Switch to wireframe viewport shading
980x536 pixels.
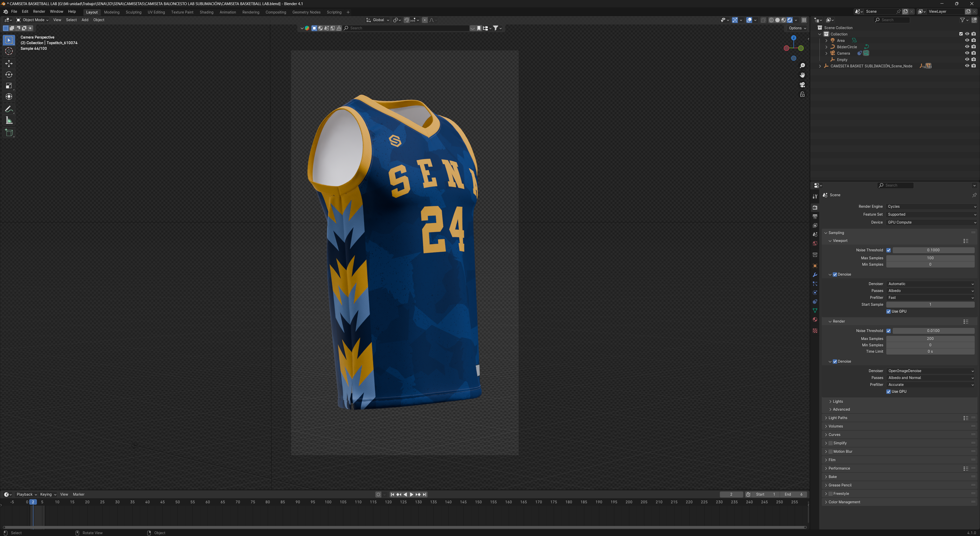click(x=771, y=20)
